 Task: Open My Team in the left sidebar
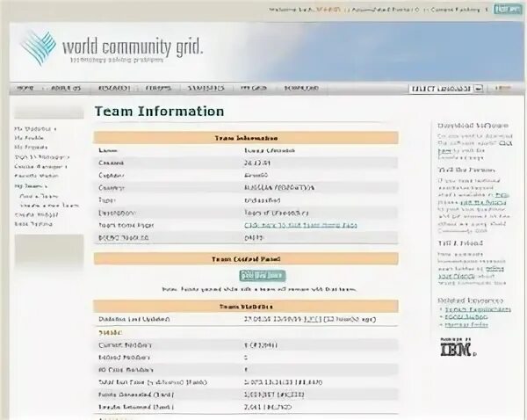coord(30,186)
